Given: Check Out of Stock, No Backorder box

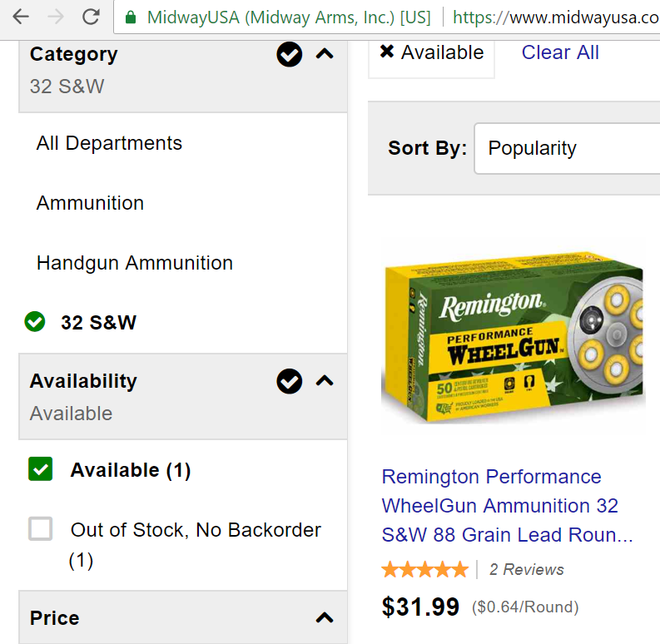Looking at the screenshot, I should click(x=41, y=528).
